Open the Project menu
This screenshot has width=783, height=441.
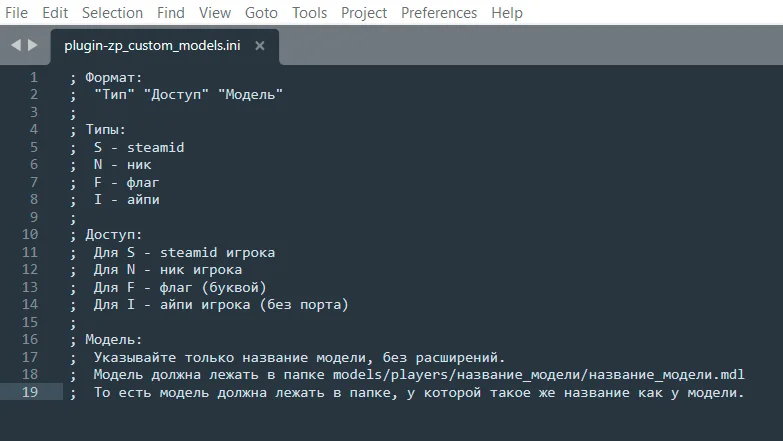click(x=364, y=12)
